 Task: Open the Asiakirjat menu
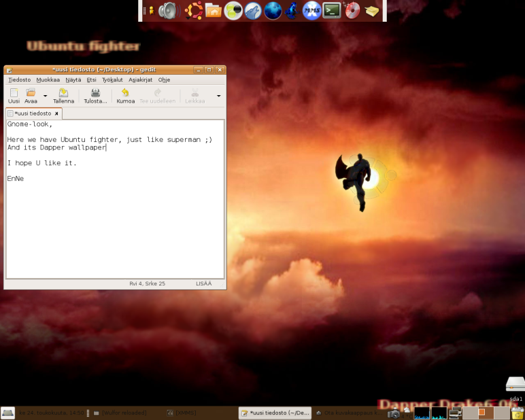point(140,80)
